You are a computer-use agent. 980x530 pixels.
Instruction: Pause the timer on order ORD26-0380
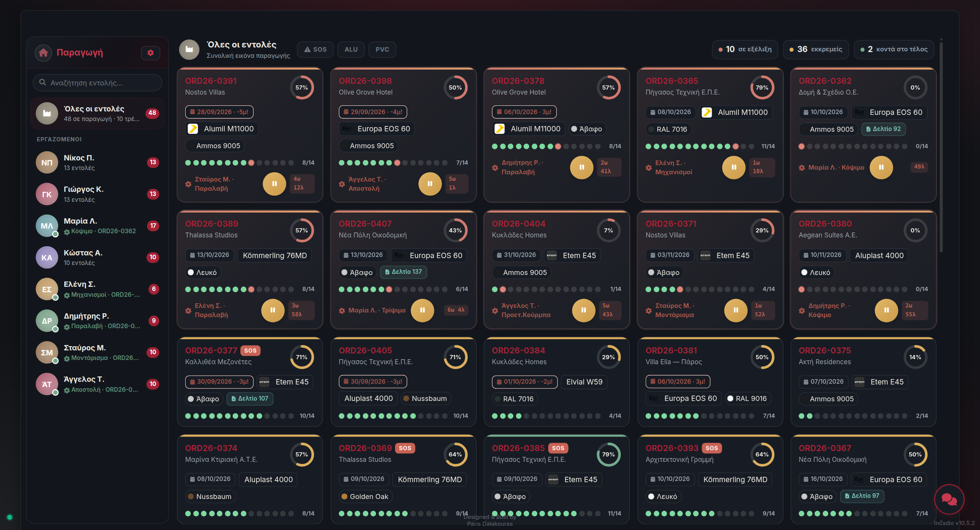point(887,310)
